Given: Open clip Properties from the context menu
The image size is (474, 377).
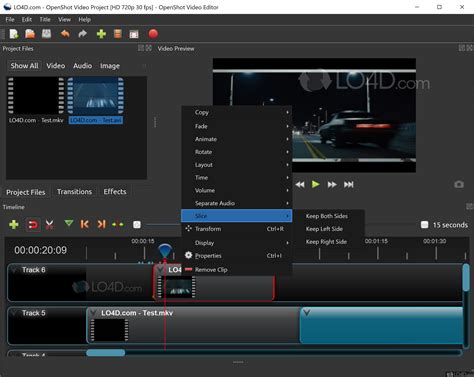Looking at the screenshot, I should (x=237, y=256).
